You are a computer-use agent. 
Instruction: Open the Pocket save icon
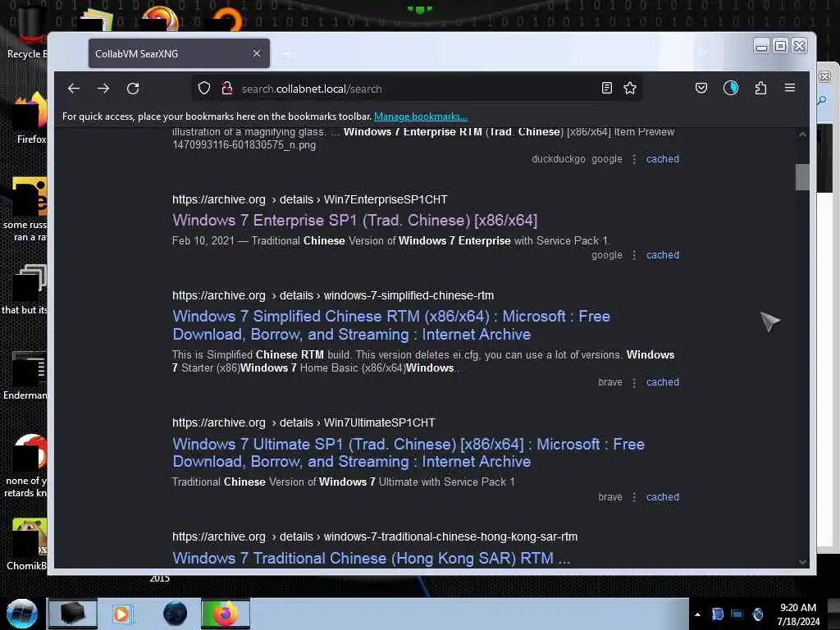click(x=701, y=88)
